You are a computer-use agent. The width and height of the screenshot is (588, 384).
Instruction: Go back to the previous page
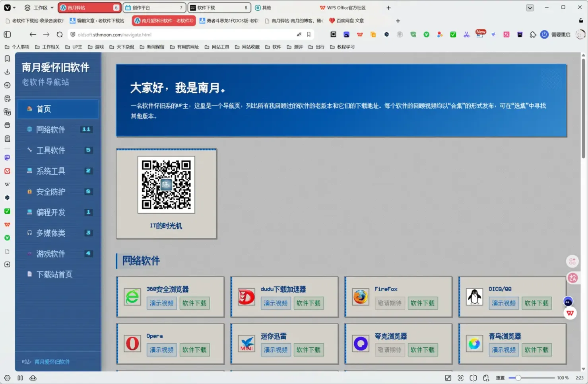33,35
